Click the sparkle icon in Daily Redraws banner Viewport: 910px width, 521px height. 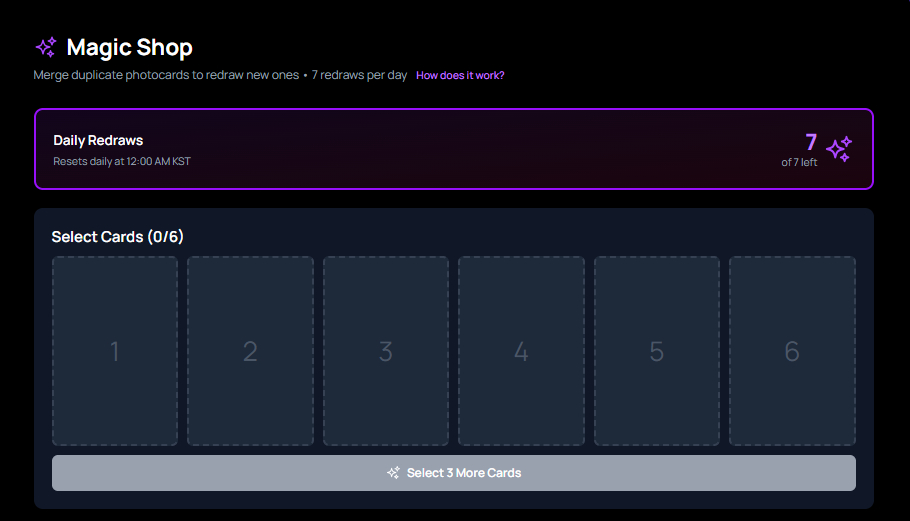839,149
